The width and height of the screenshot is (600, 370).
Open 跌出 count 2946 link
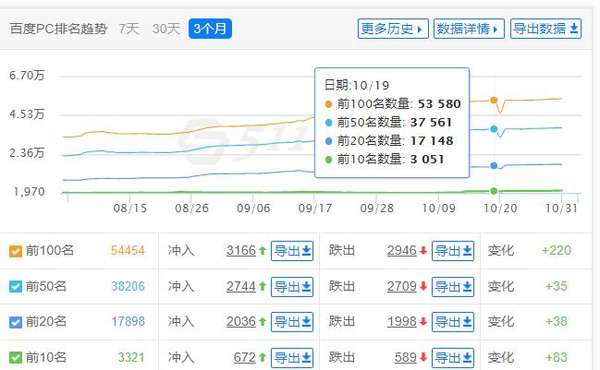[x=402, y=251]
